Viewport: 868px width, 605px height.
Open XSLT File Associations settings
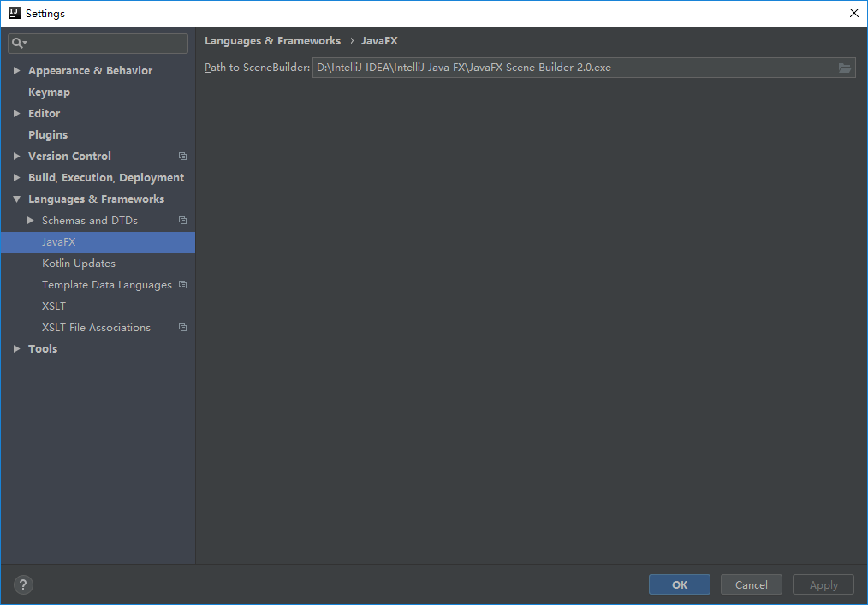point(97,328)
